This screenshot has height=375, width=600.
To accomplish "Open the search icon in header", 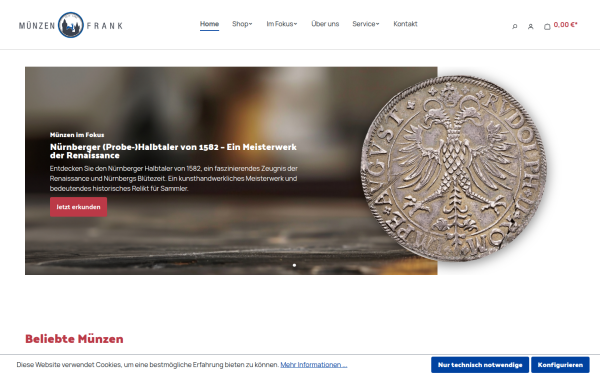I will [x=515, y=26].
